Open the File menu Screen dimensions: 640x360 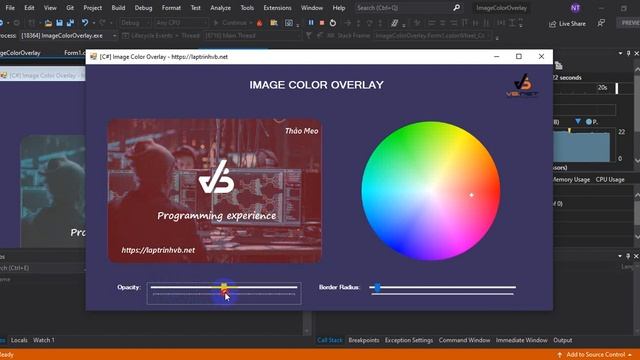pyautogui.click(x=10, y=8)
